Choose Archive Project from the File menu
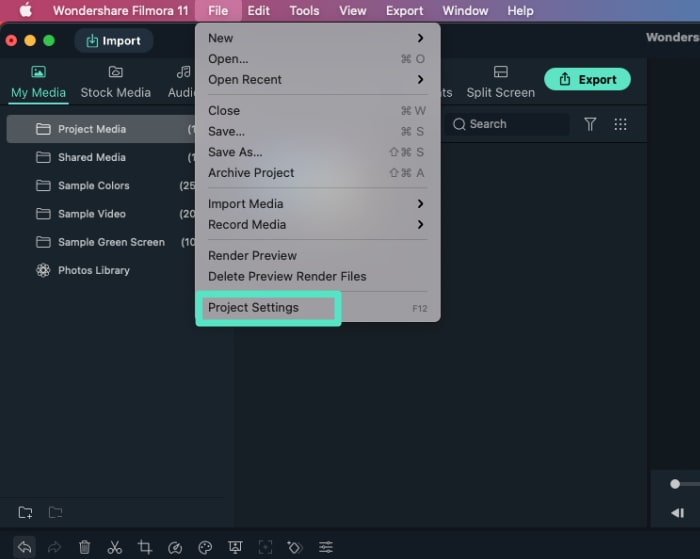 [x=317, y=173]
